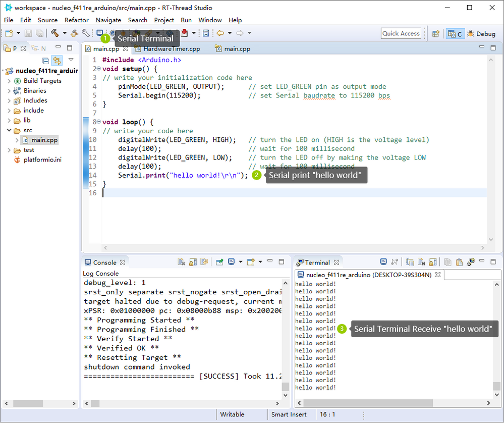Click the build hammer icon
The height and width of the screenshot is (426, 504).
click(55, 33)
